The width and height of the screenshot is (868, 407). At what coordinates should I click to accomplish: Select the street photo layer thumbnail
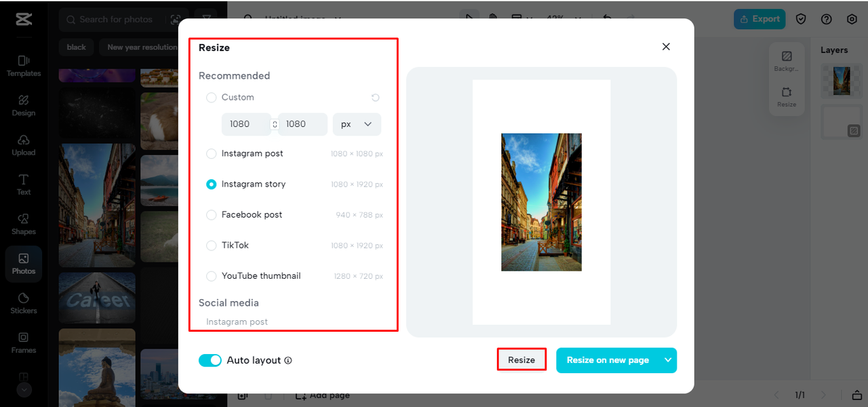tap(842, 81)
